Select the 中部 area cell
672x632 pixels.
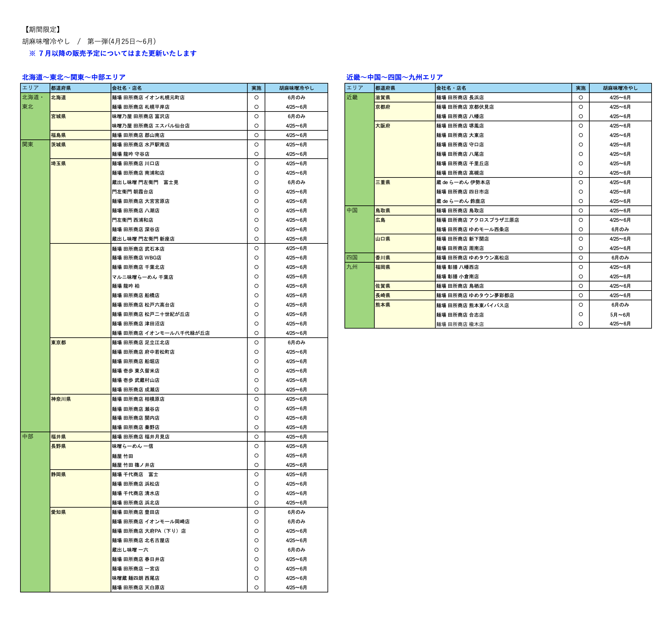click(35, 512)
